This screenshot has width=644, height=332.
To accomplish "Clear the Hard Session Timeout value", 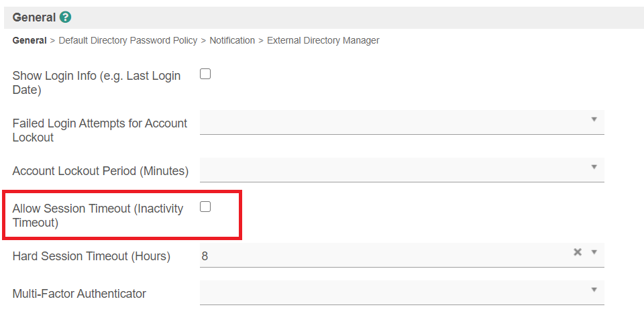I will [577, 252].
